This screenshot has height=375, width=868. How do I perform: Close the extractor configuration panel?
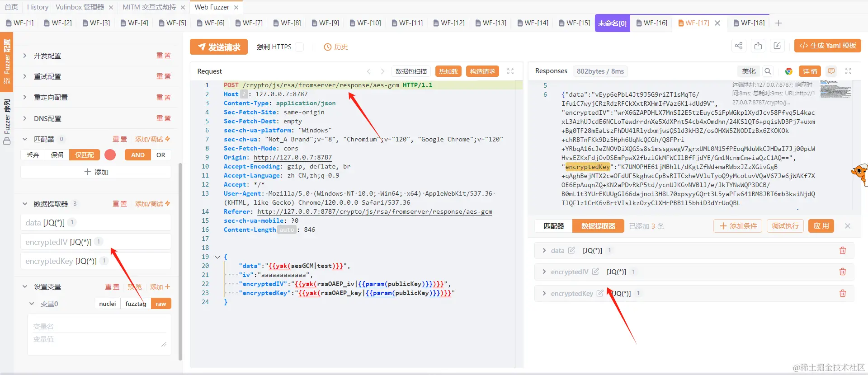pos(848,226)
